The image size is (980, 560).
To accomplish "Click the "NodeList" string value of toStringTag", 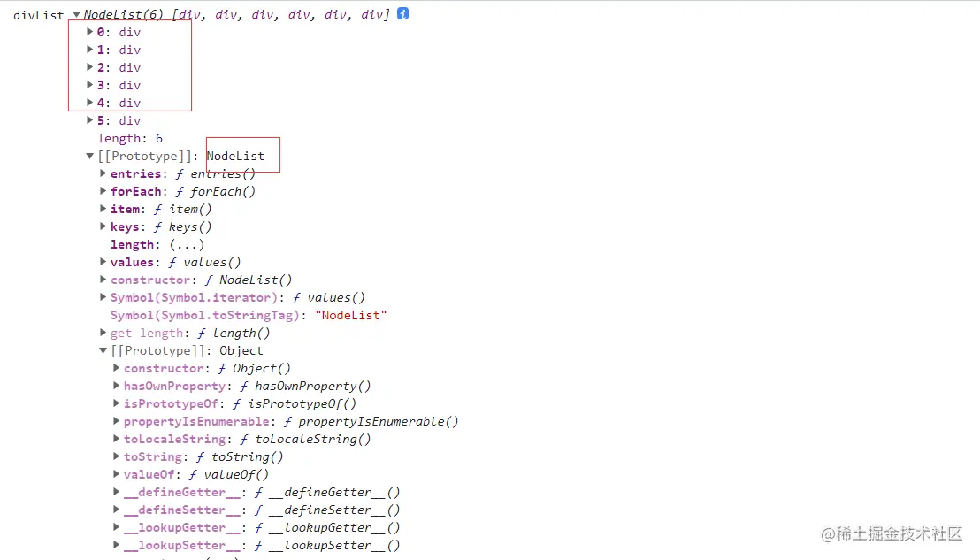I will click(x=350, y=315).
